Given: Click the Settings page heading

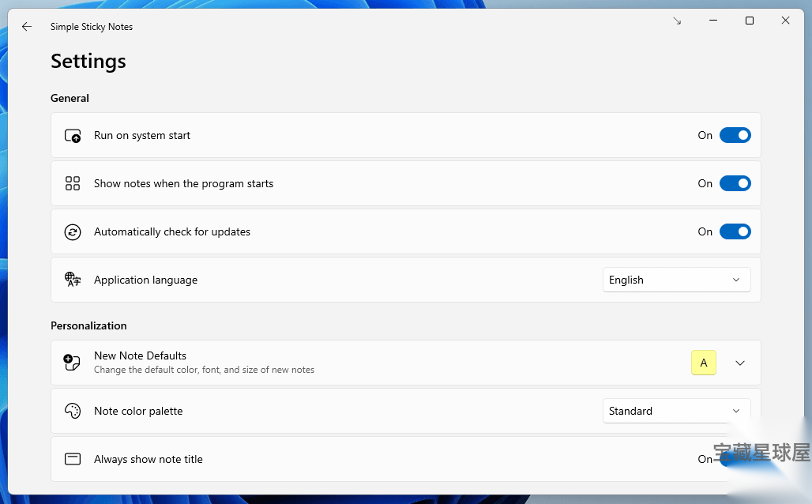Looking at the screenshot, I should point(88,61).
